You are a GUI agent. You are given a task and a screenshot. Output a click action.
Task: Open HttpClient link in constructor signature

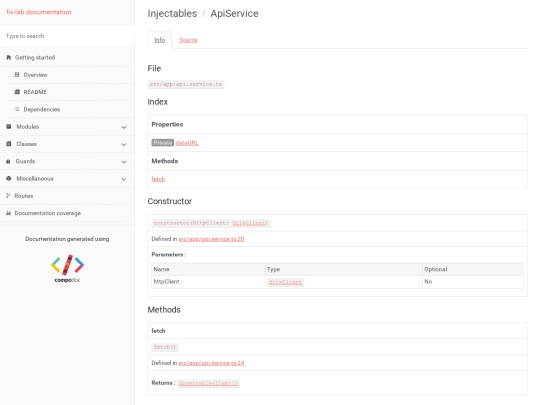[249, 223]
